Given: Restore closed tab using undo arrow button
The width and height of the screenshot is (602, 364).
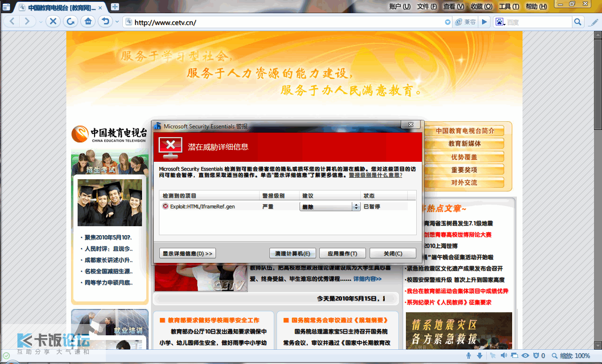Looking at the screenshot, I should [x=105, y=22].
